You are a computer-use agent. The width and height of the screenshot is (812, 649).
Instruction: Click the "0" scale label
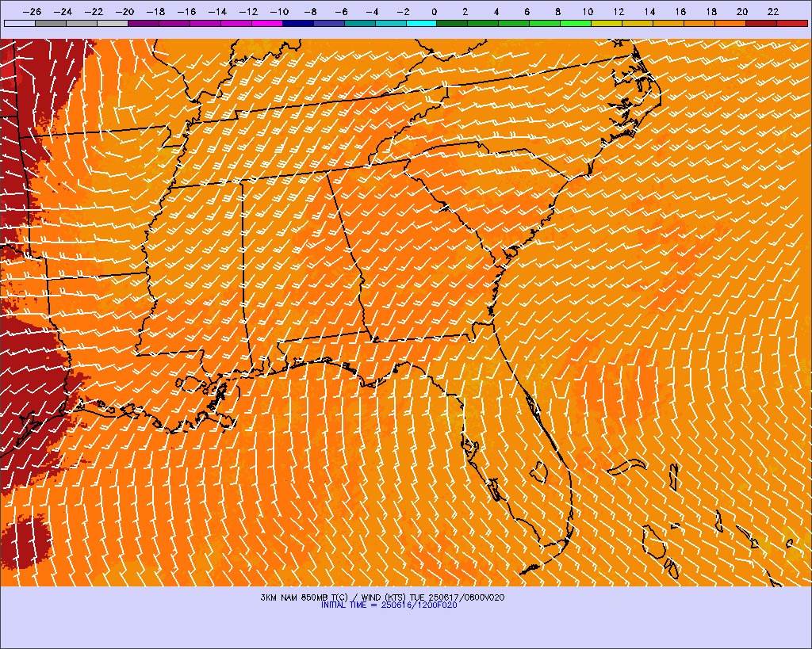tap(434, 12)
